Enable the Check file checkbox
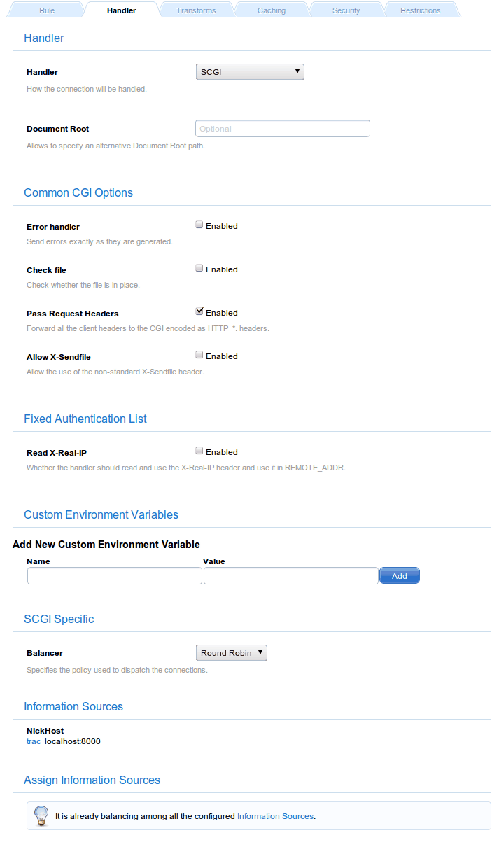The width and height of the screenshot is (504, 842). point(199,269)
